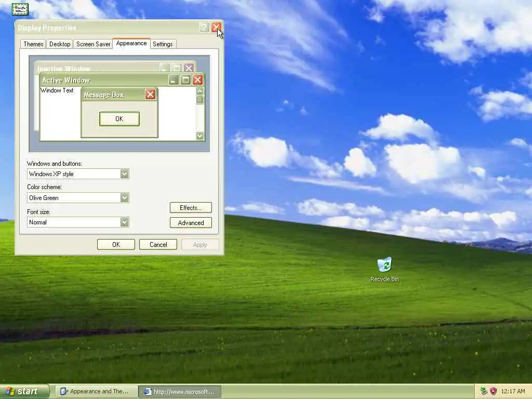532x399 pixels.
Task: Click the preview scrollbar up arrow
Action: click(200, 91)
